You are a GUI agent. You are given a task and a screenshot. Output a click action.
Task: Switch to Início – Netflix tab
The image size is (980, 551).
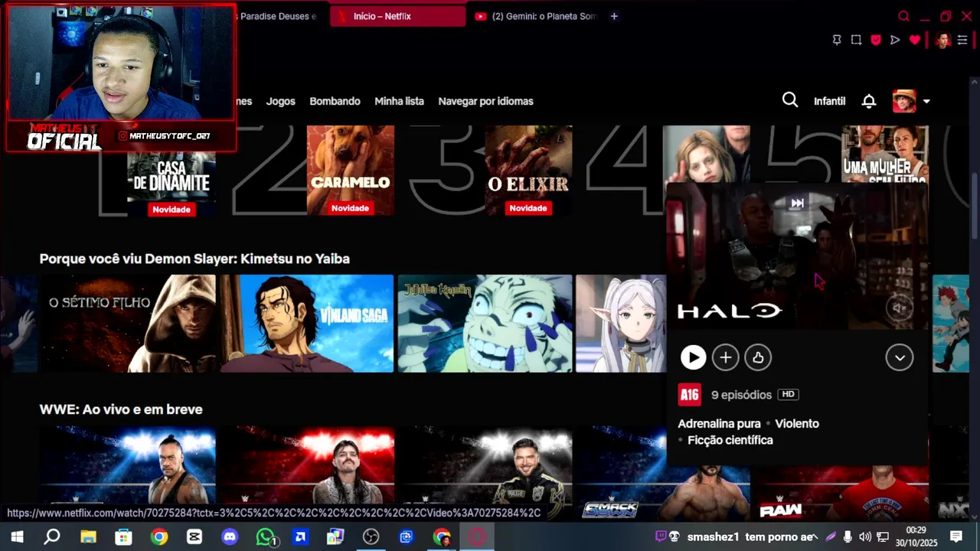point(398,16)
